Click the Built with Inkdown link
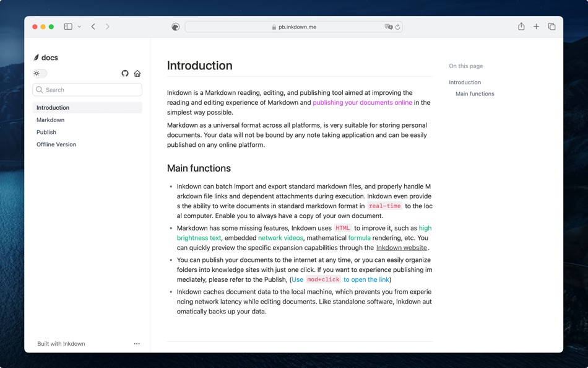 [x=61, y=344]
